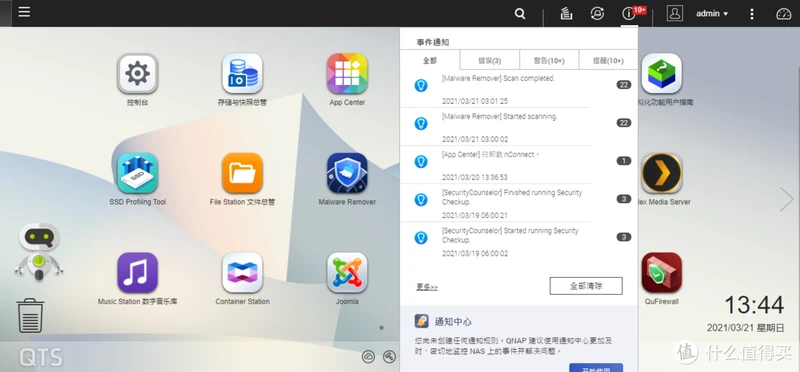Launch Container Station
This screenshot has width=800, height=372.
click(242, 273)
